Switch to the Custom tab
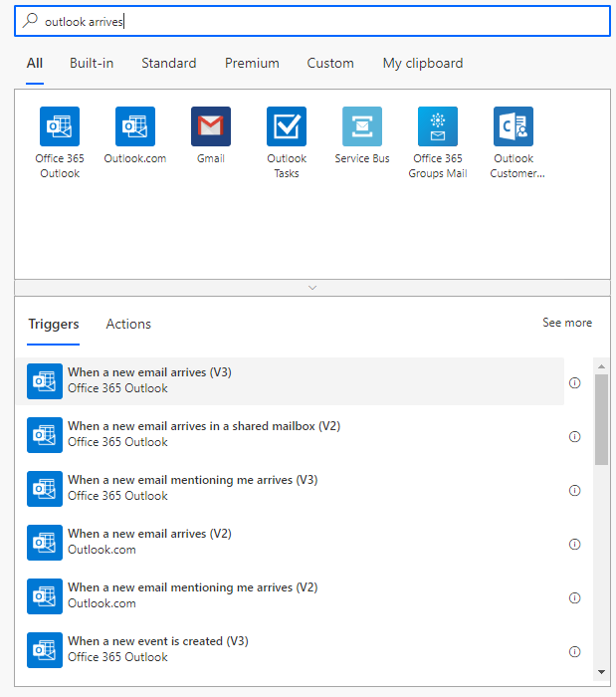Viewport: 616px width, 697px height. (330, 63)
